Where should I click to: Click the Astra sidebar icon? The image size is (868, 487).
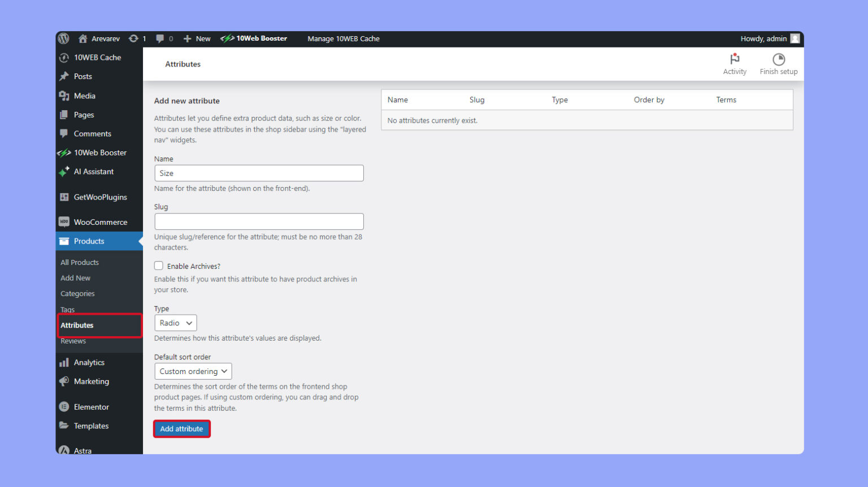[x=64, y=450]
